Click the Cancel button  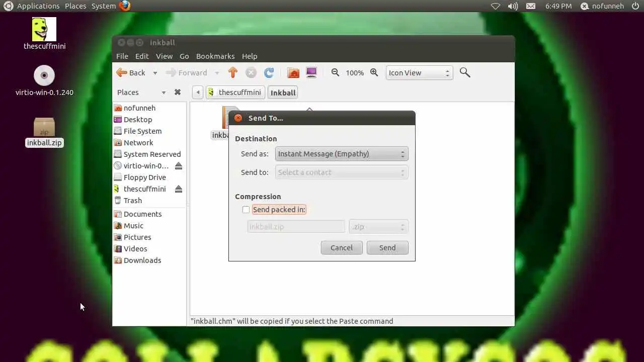[342, 247]
